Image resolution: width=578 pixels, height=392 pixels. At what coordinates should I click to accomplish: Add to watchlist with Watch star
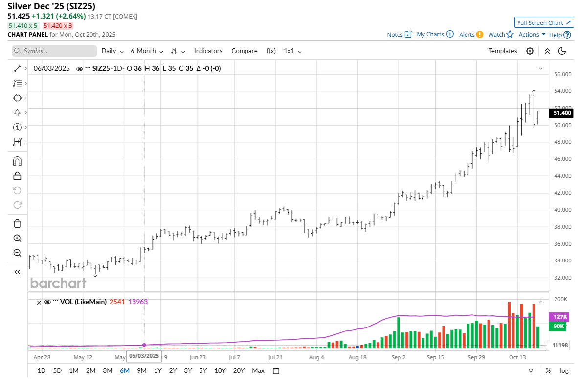(x=510, y=34)
